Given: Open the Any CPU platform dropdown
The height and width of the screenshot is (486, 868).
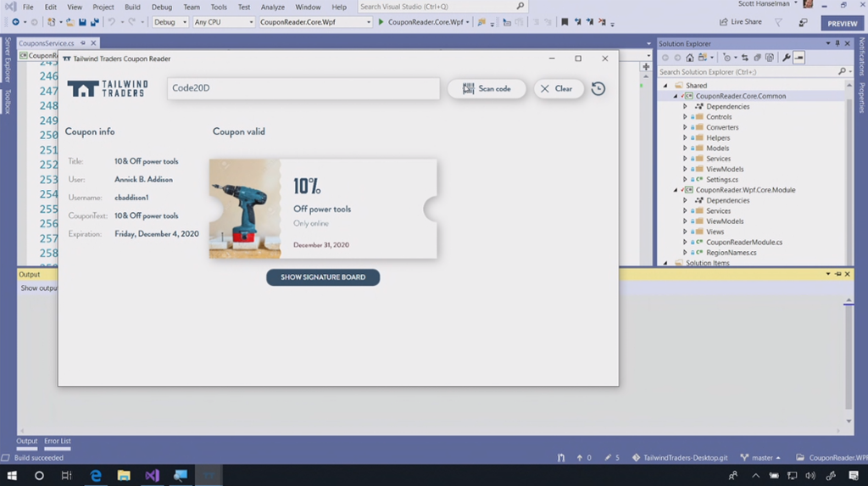Looking at the screenshot, I should tap(223, 22).
